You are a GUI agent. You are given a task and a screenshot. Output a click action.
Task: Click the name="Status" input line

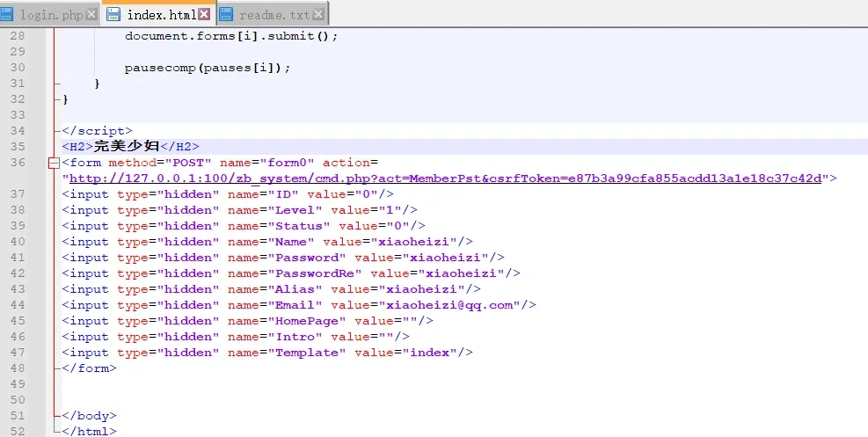[244, 226]
